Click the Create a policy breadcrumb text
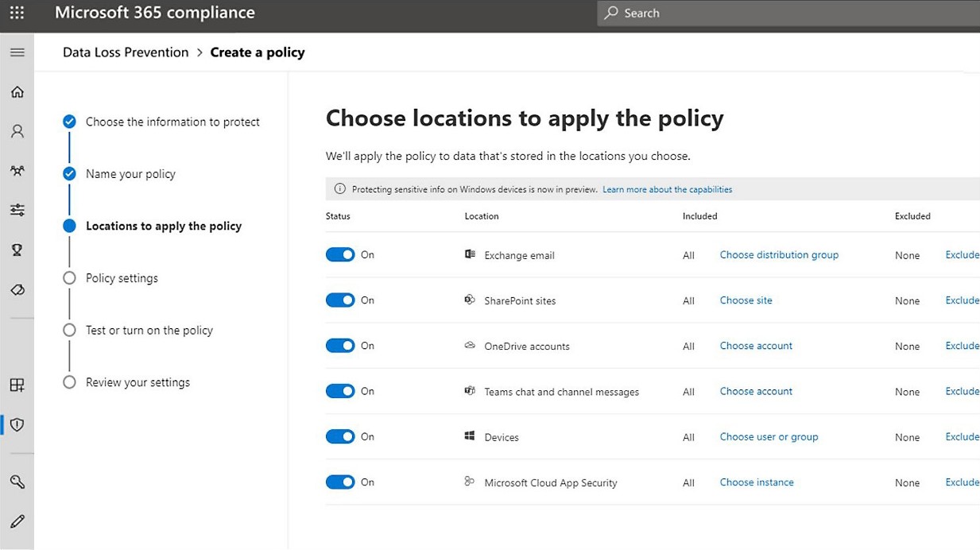This screenshot has height=550, width=980. click(x=258, y=52)
